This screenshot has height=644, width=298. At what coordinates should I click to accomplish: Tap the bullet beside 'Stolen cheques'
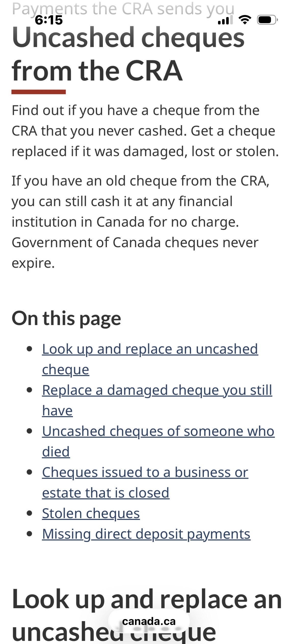[30, 513]
